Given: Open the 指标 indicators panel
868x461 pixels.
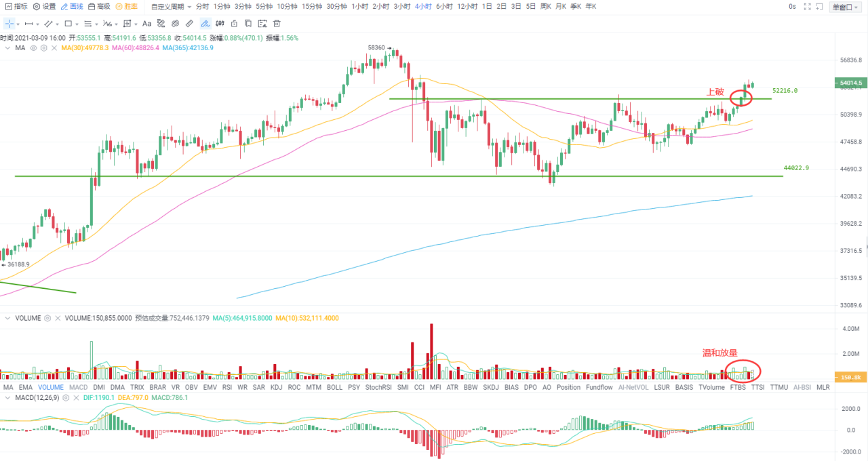Looking at the screenshot, I should pos(16,6).
